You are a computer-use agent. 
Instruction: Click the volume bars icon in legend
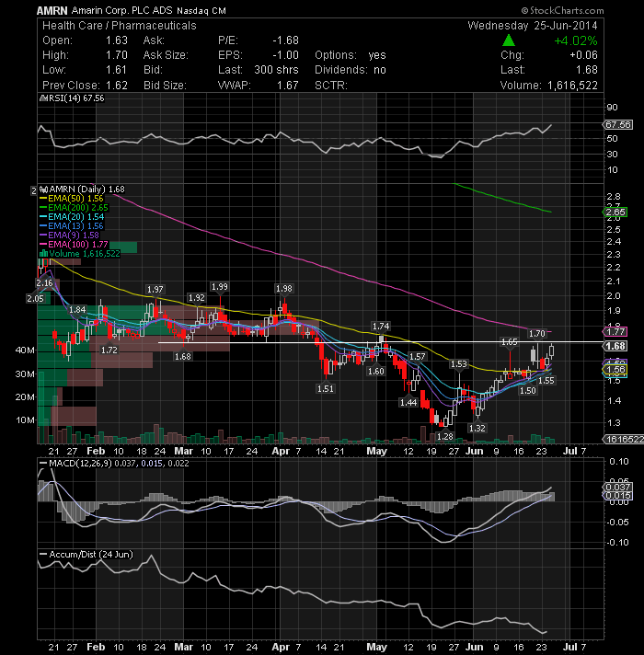(x=43, y=254)
